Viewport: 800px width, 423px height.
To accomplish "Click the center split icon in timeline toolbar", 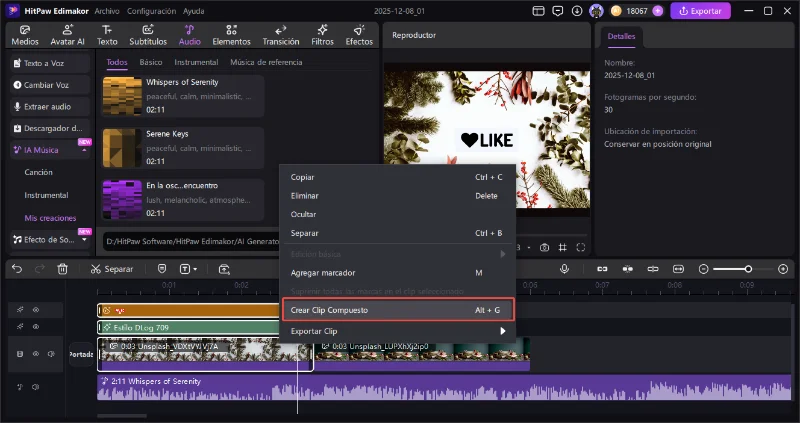I will click(653, 269).
